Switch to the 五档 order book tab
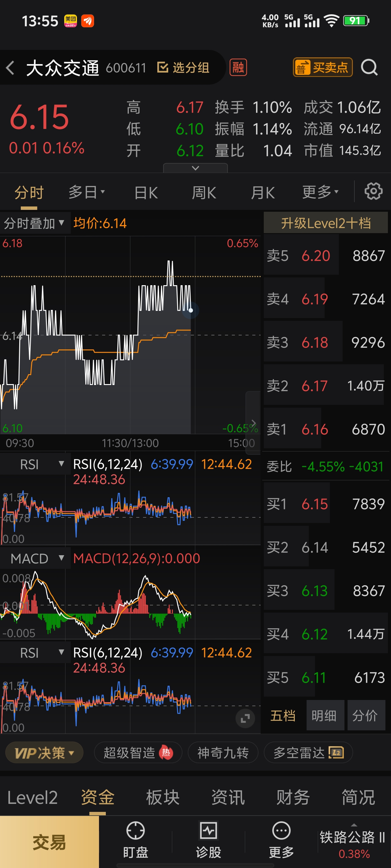391x868 pixels. 283,716
